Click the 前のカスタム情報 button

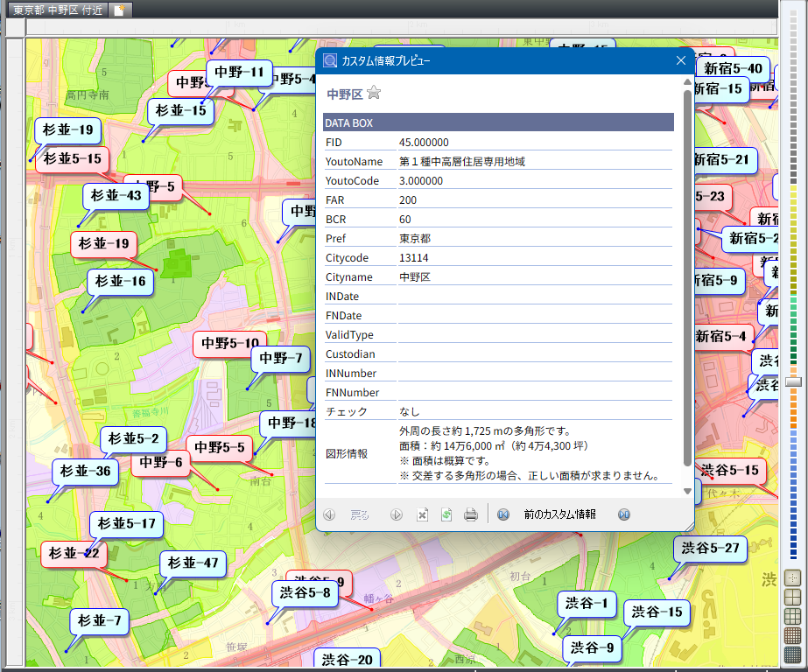tap(559, 514)
